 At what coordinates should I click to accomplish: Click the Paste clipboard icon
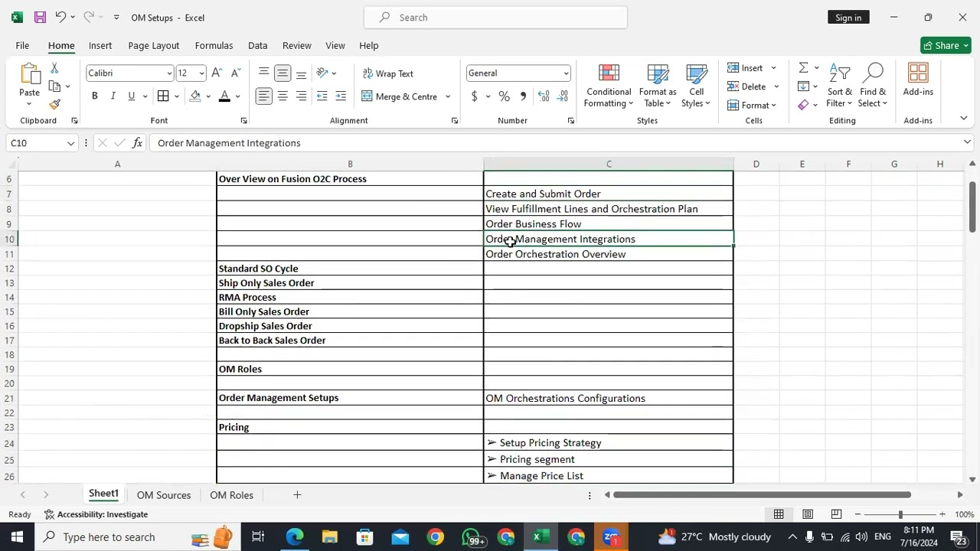[x=29, y=75]
